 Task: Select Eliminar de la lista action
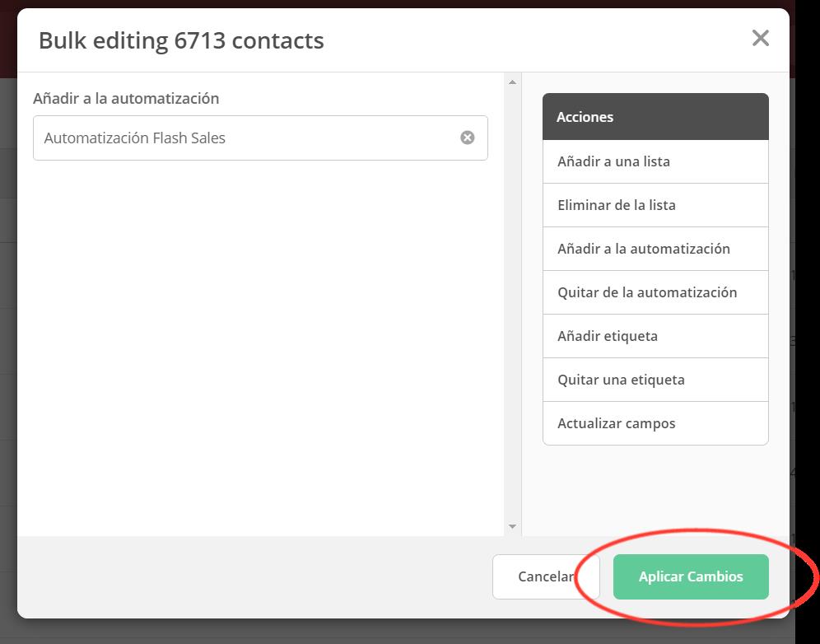(655, 205)
